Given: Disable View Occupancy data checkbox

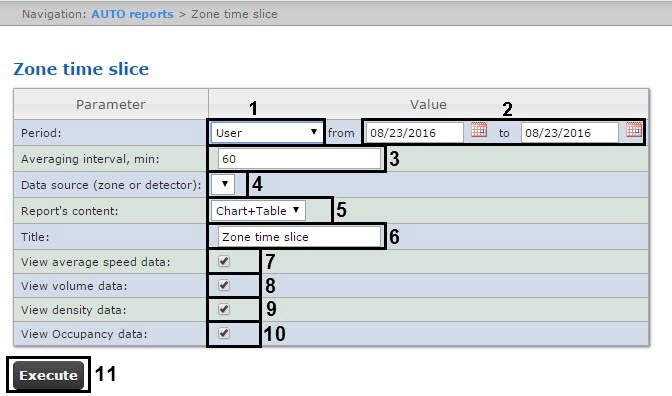Looking at the screenshot, I should tap(224, 333).
